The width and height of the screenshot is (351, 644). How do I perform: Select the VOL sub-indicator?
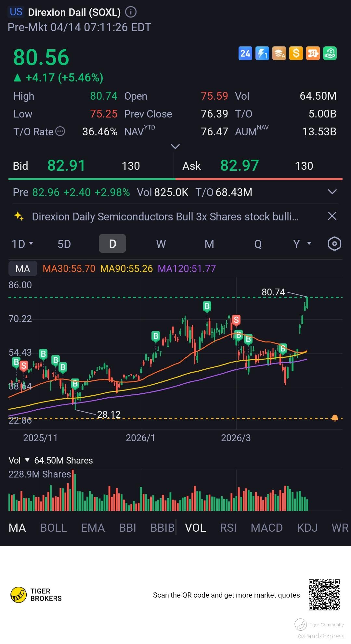pos(195,528)
